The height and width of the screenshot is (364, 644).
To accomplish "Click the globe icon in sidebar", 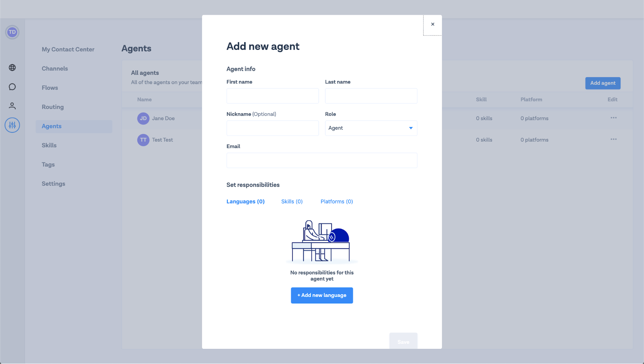I will (12, 68).
